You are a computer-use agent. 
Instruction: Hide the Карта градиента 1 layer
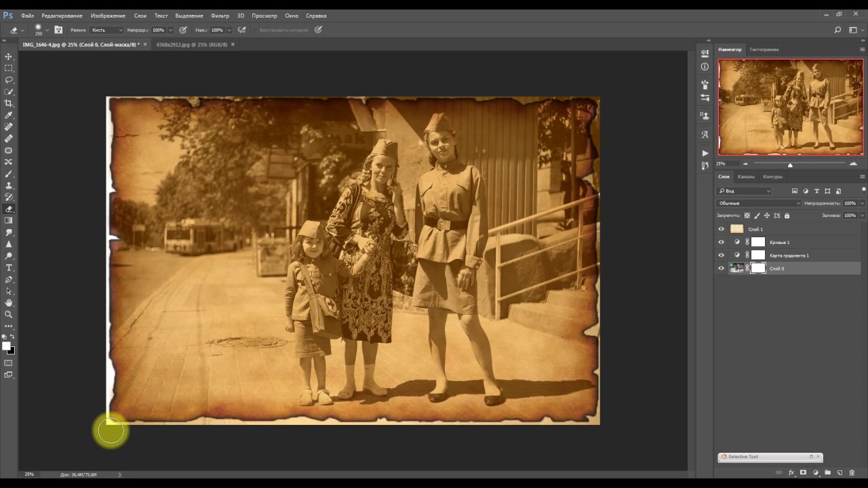click(721, 256)
